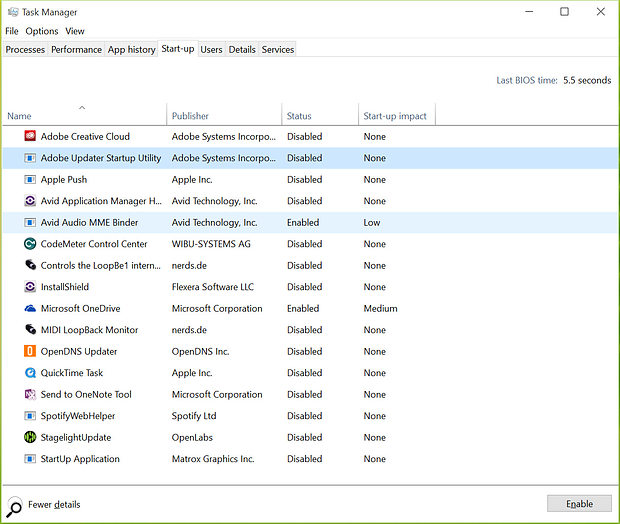Minimize the Task Manager window

(x=529, y=12)
